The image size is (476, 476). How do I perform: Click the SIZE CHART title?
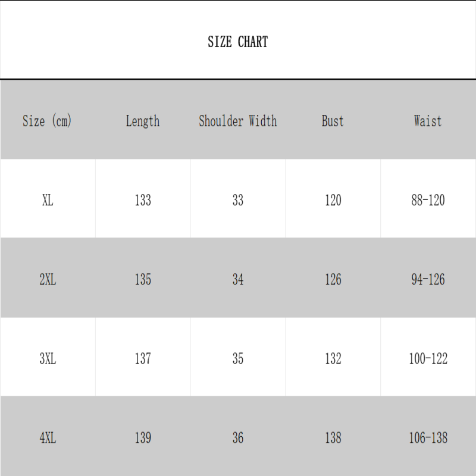237,42
